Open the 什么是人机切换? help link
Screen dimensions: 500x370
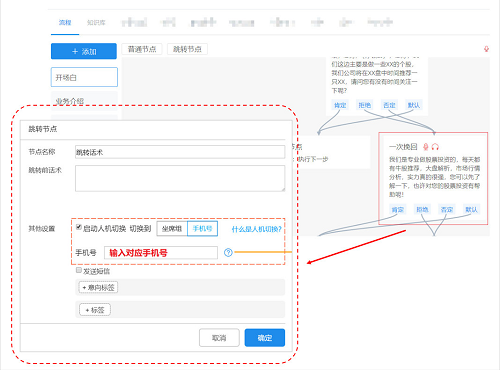pyautogui.click(x=257, y=229)
